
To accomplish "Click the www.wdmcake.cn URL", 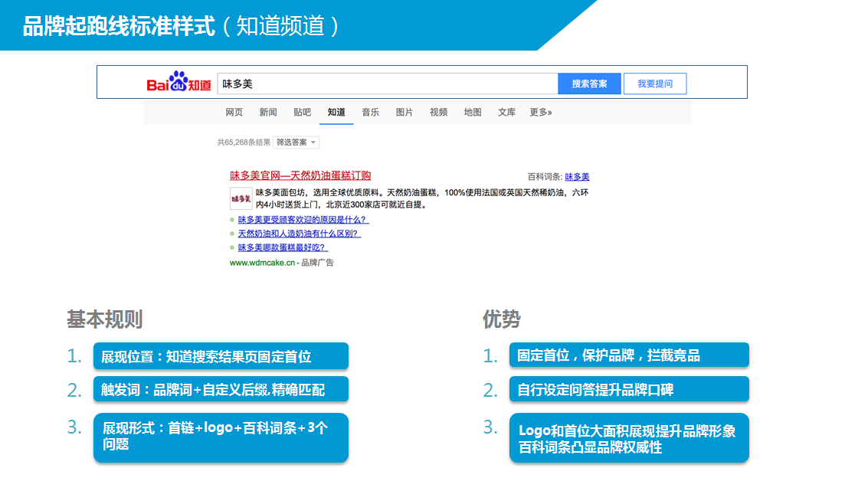I will click(263, 263).
